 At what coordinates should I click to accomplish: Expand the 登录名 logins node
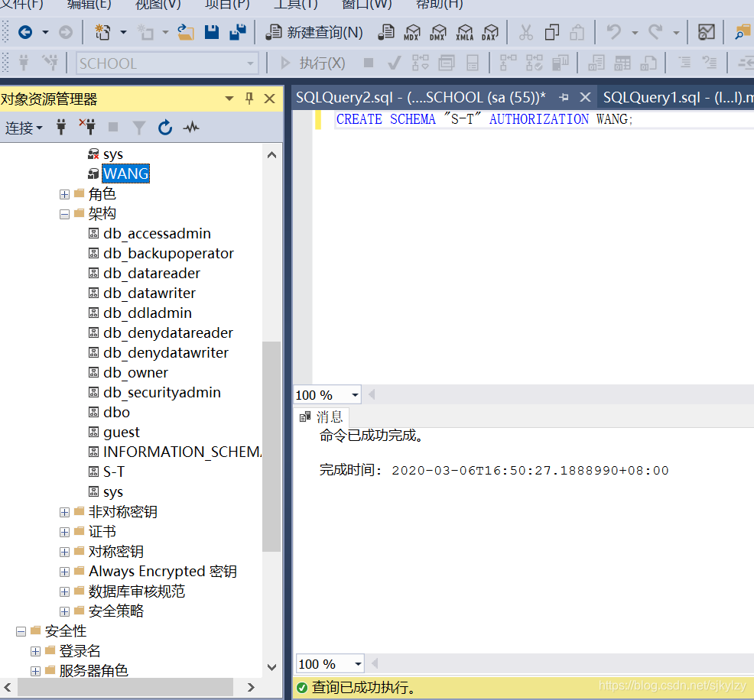click(x=35, y=651)
